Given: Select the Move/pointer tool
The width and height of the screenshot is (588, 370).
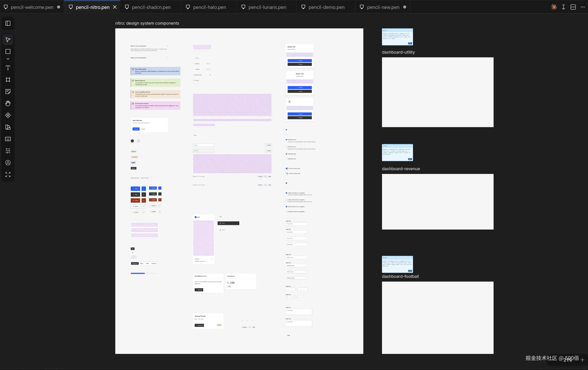Looking at the screenshot, I should (x=8, y=40).
